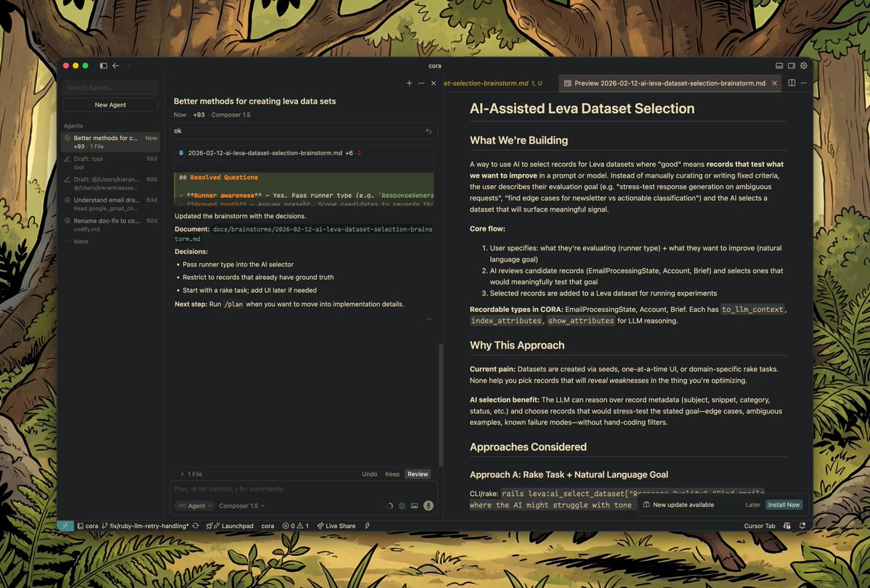Image resolution: width=870 pixels, height=588 pixels.
Task: Open the 'Rename doc-fix to co...' agent entry
Action: coord(110,224)
